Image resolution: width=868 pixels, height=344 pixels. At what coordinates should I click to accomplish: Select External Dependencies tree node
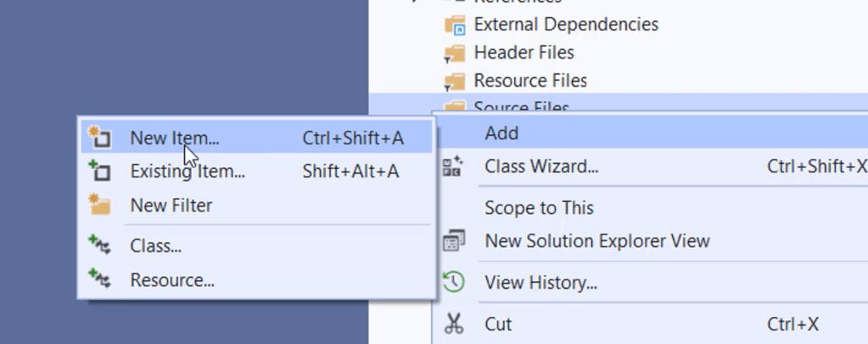[x=566, y=25]
